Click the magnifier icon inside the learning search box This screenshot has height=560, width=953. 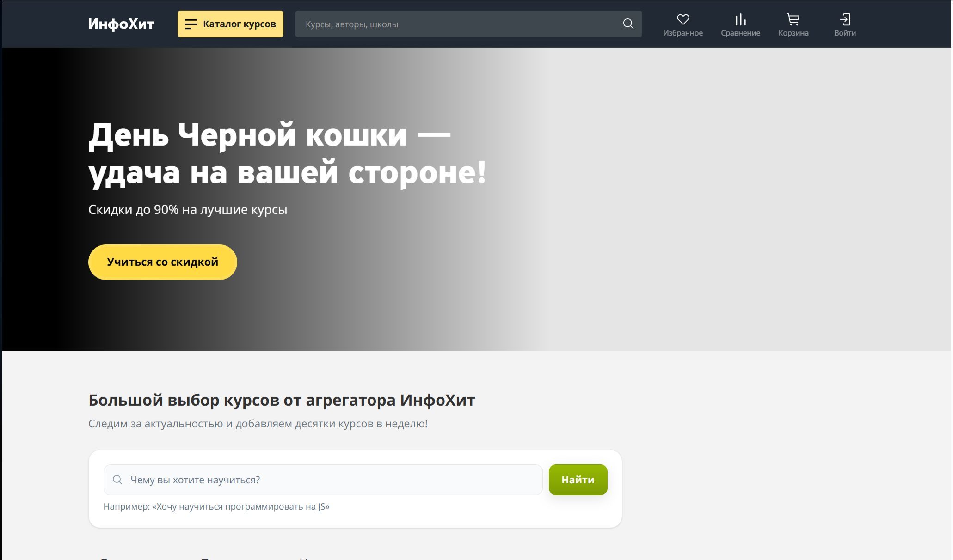pos(117,480)
